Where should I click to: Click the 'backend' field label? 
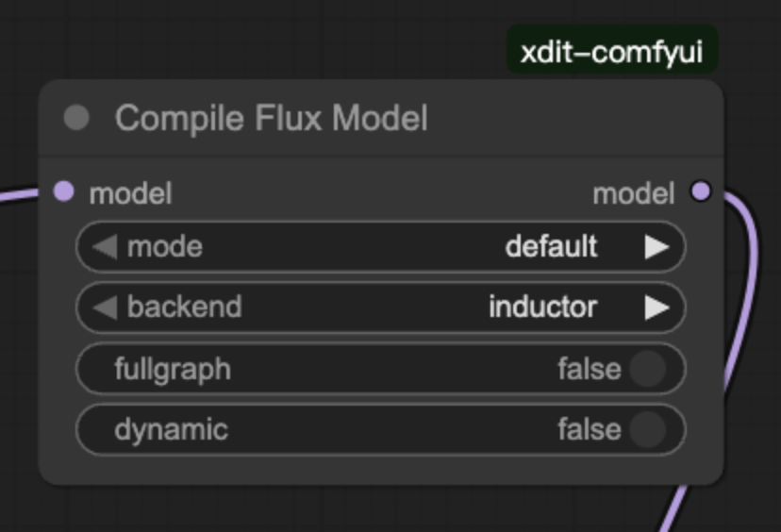[184, 308]
